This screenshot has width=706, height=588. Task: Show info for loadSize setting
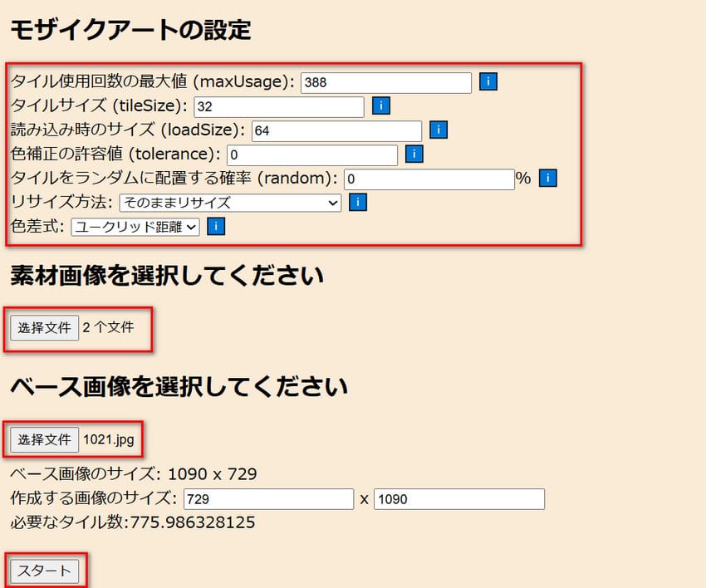(439, 130)
